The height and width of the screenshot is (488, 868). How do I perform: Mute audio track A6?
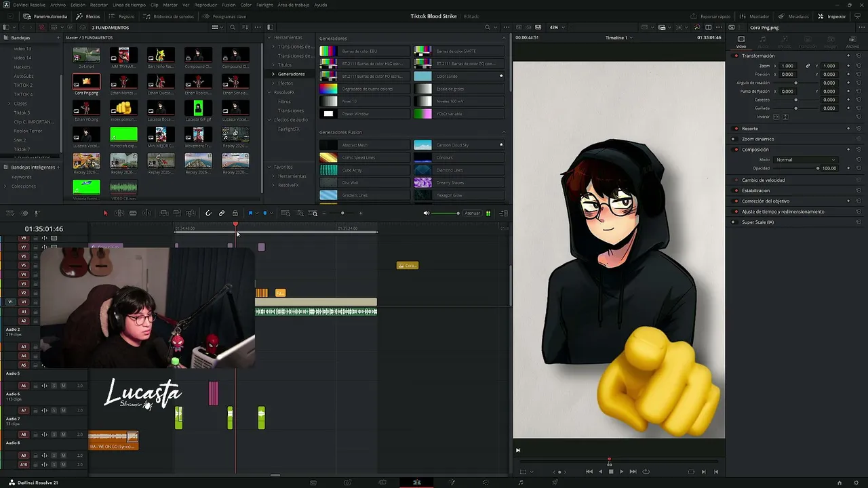(63, 386)
